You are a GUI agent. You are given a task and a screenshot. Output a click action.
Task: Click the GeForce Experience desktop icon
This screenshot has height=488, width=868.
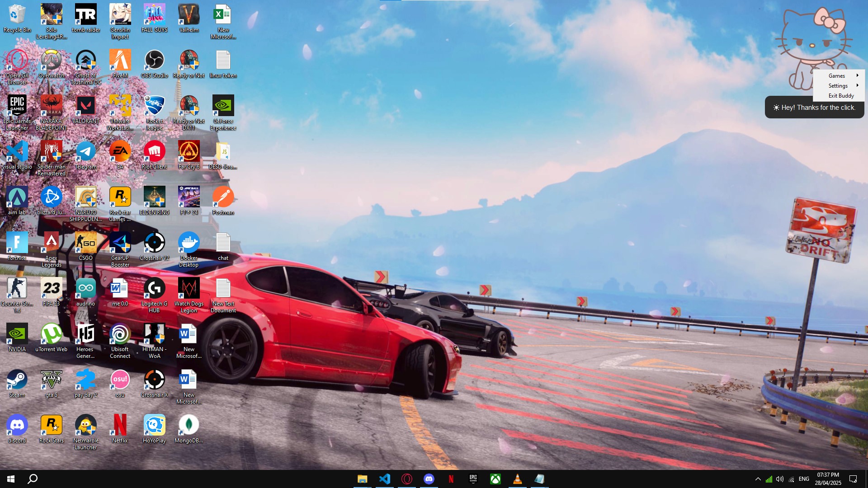(223, 113)
